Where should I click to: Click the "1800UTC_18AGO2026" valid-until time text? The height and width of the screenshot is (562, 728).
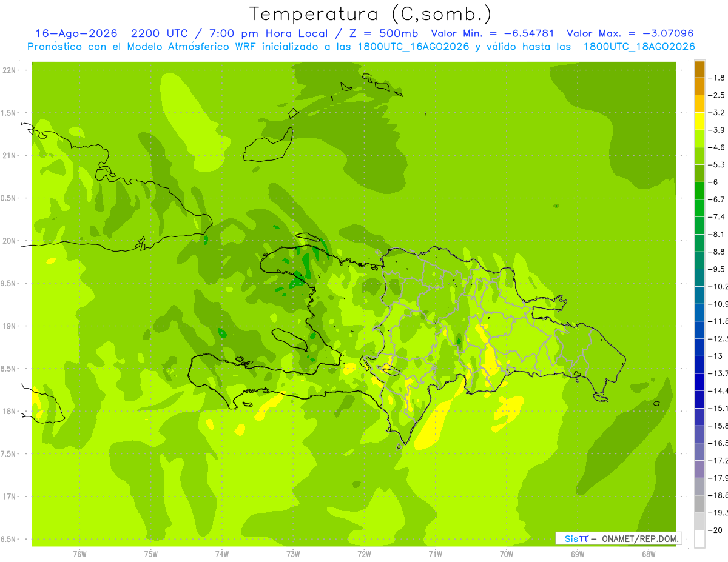pyautogui.click(x=639, y=47)
